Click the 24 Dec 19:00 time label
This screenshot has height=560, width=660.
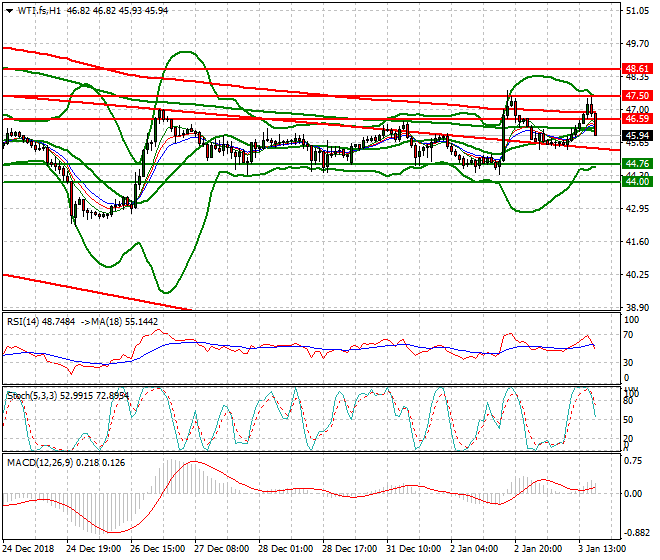coord(93,549)
